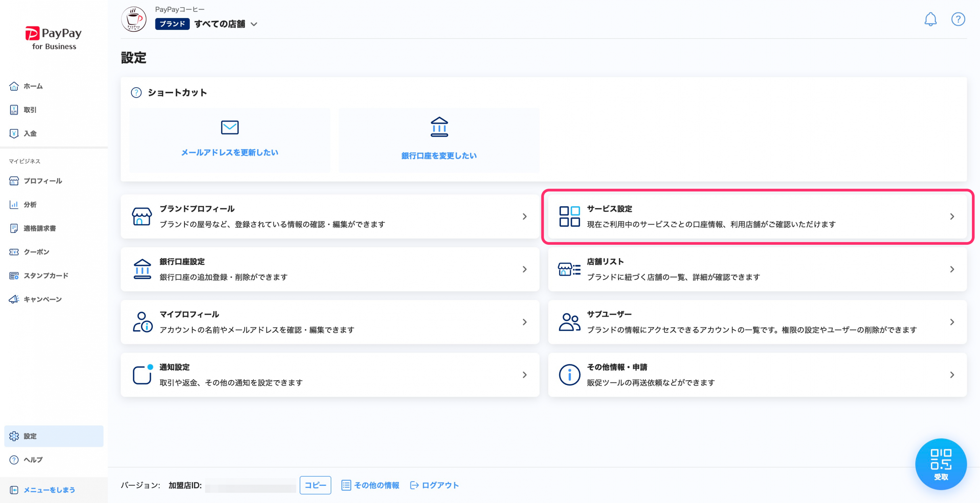This screenshot has height=503, width=980.
Task: Click the bank icon to change your bank account
Action: click(439, 127)
